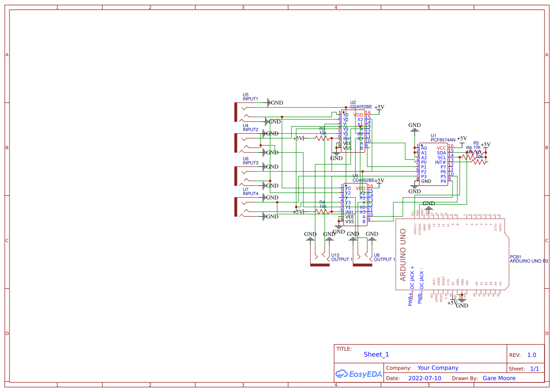Click the U2 CD4052BE part label
The width and height of the screenshot is (554, 392).
[x=361, y=107]
